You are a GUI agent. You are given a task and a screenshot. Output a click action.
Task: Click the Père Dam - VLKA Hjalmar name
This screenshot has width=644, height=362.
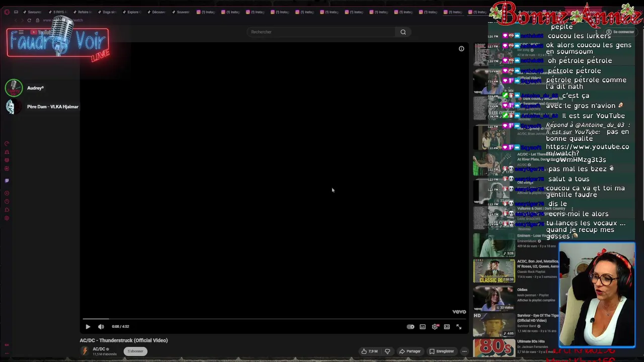[53, 107]
